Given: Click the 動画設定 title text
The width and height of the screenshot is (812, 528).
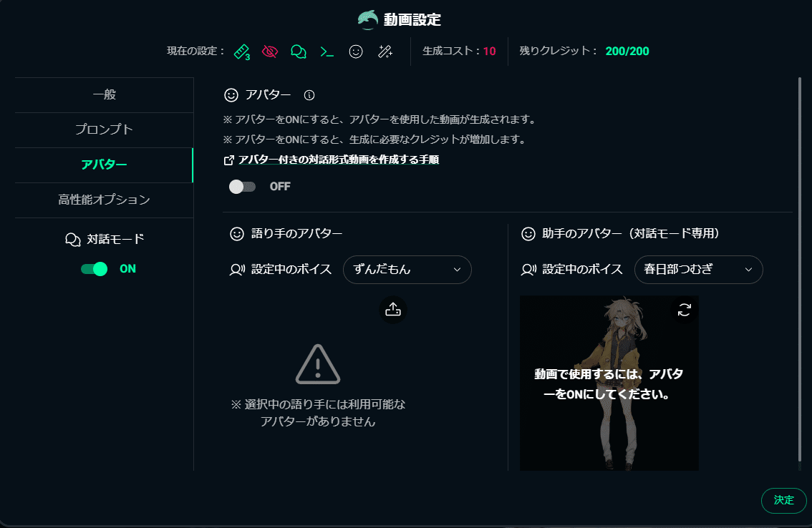Looking at the screenshot, I should click(x=412, y=19).
